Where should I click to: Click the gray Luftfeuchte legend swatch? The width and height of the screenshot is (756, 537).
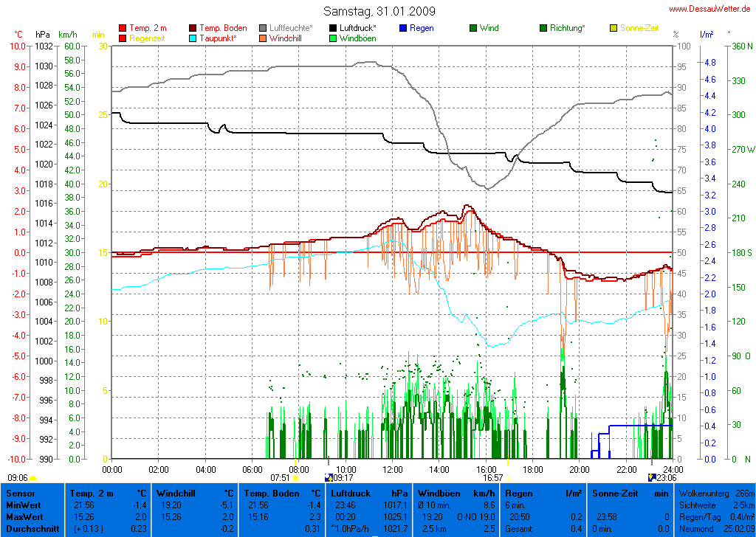coord(263,28)
